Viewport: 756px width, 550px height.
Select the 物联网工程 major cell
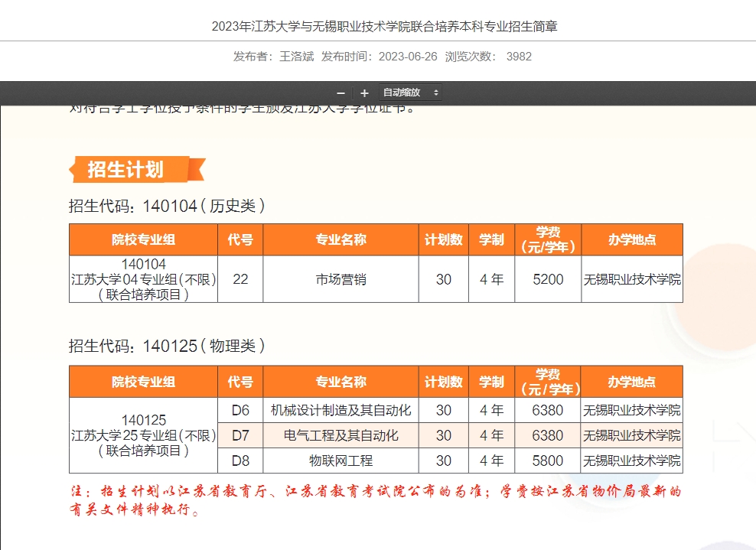click(341, 461)
